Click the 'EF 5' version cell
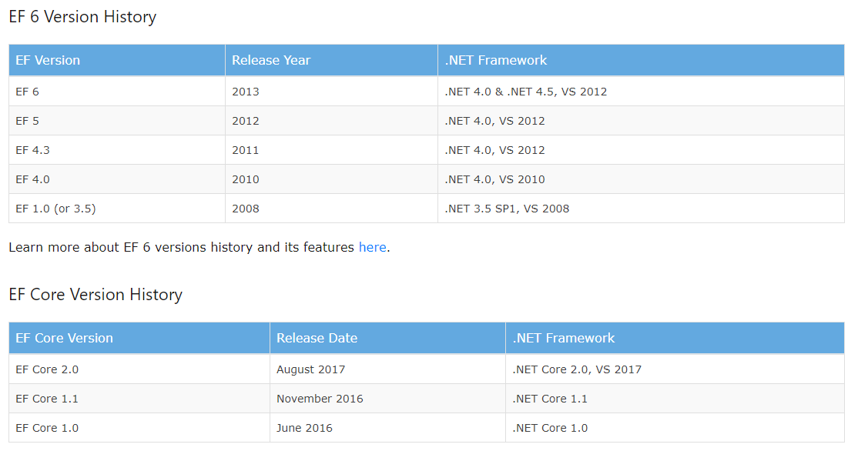868x461 pixels. click(x=117, y=121)
